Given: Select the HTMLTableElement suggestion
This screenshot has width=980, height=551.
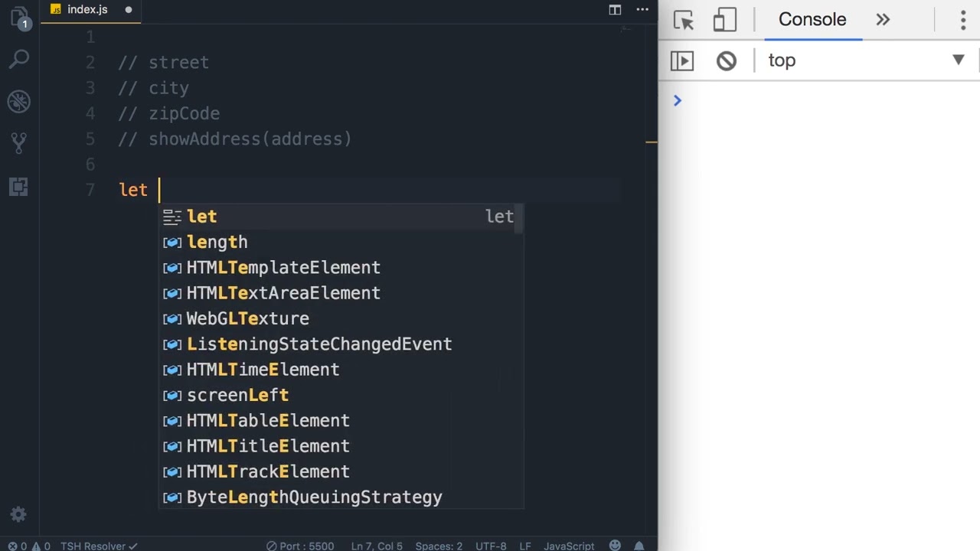Looking at the screenshot, I should [341, 420].
